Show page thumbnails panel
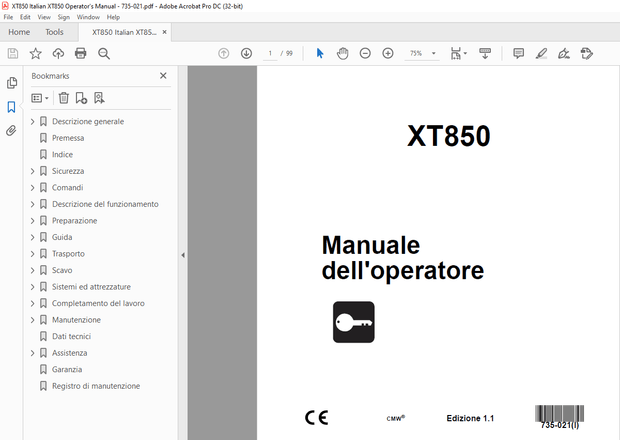Image resolution: width=620 pixels, height=440 pixels. (12, 83)
